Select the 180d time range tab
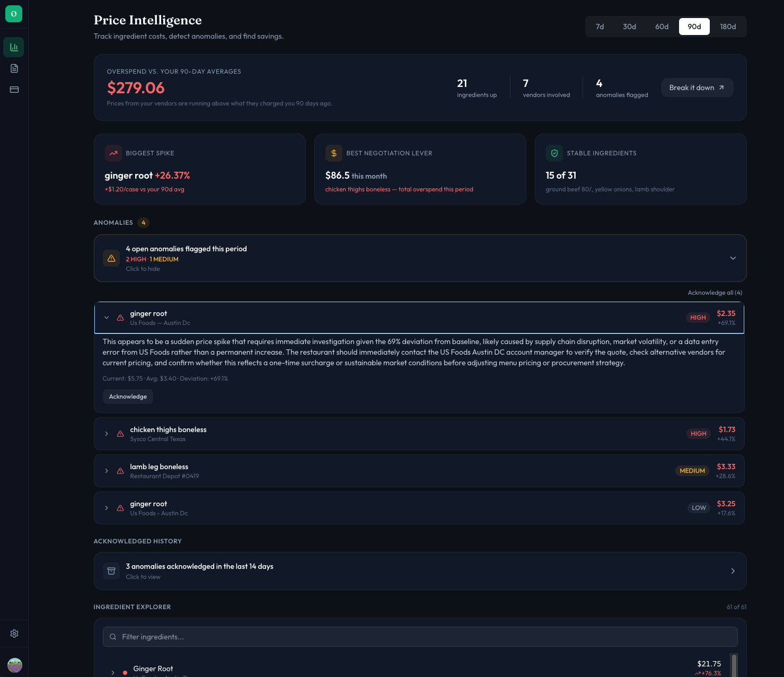 [728, 27]
